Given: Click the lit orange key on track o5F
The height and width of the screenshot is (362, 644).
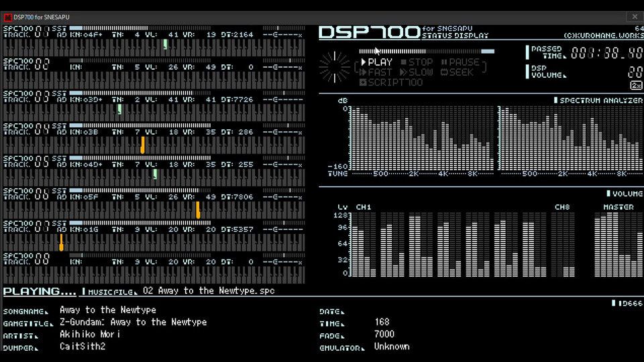Looking at the screenshot, I should pyautogui.click(x=198, y=210).
